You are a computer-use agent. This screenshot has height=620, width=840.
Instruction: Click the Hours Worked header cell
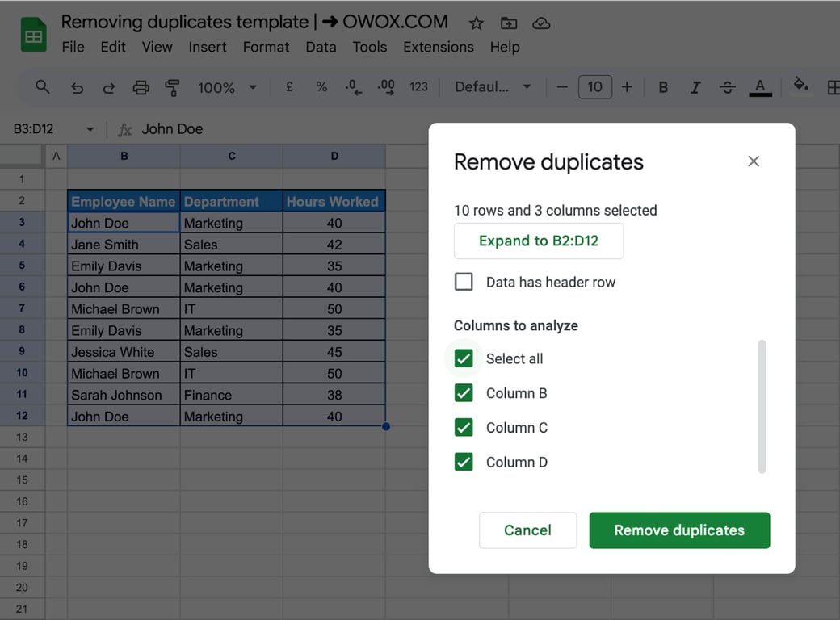pos(334,201)
